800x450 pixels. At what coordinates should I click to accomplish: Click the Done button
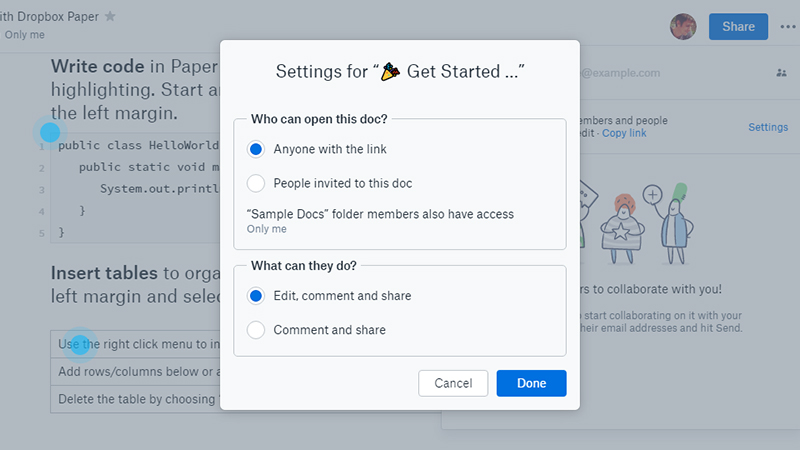click(531, 383)
